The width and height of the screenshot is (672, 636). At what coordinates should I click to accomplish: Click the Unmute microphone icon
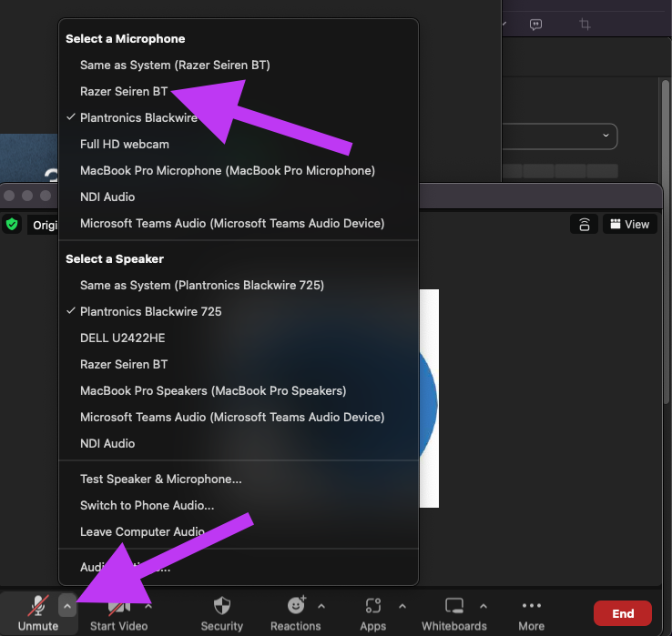37,606
